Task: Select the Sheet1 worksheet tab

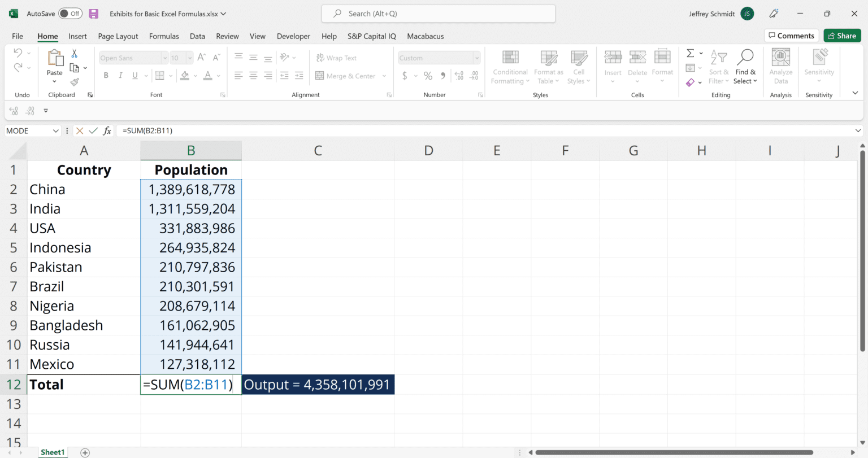Action: click(x=53, y=452)
